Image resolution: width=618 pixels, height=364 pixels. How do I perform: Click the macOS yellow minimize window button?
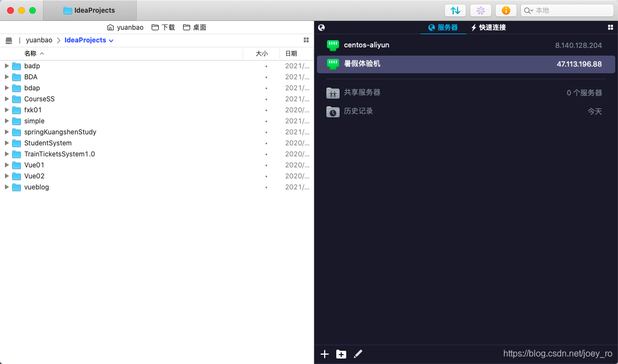click(x=22, y=10)
